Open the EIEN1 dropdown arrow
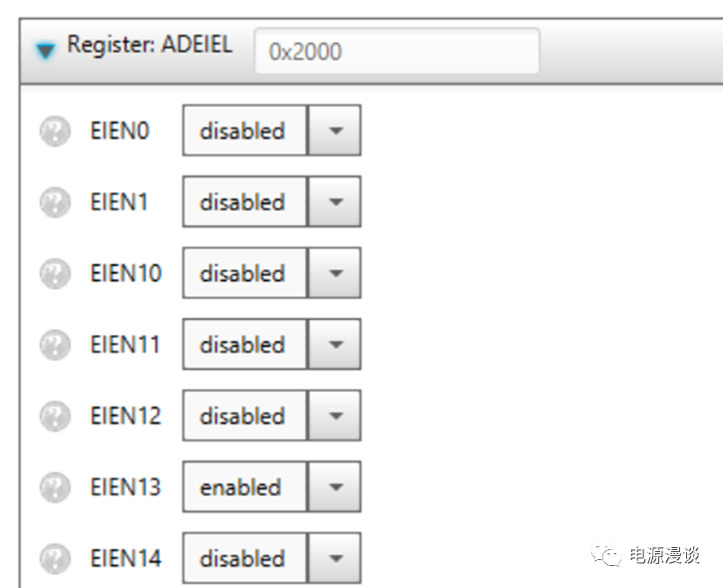 pos(334,202)
